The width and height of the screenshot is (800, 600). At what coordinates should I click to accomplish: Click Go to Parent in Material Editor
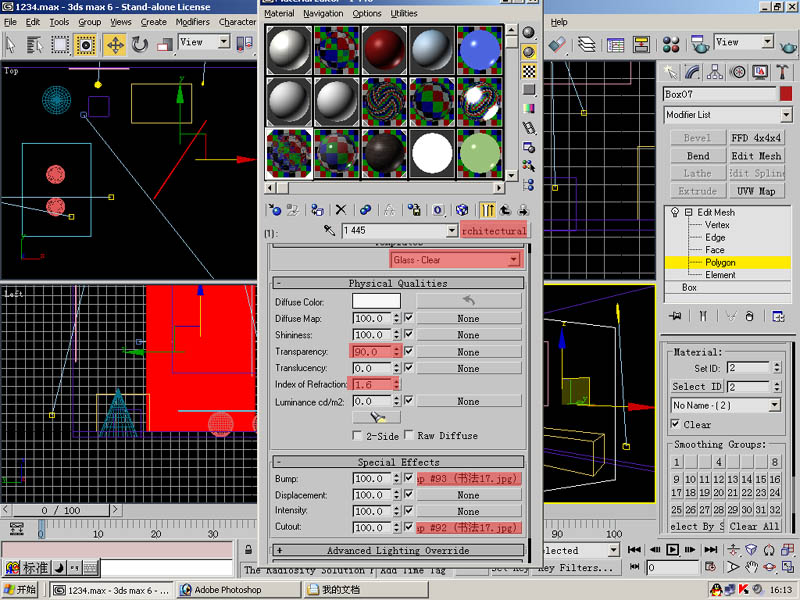click(505, 210)
